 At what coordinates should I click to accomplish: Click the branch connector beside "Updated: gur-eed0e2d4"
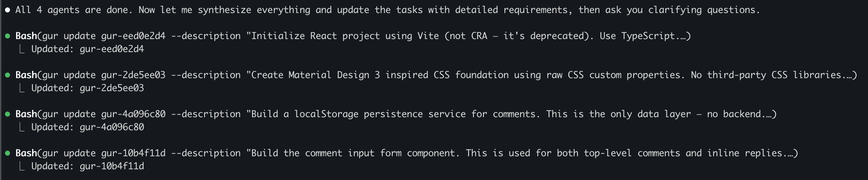pyautogui.click(x=22, y=49)
